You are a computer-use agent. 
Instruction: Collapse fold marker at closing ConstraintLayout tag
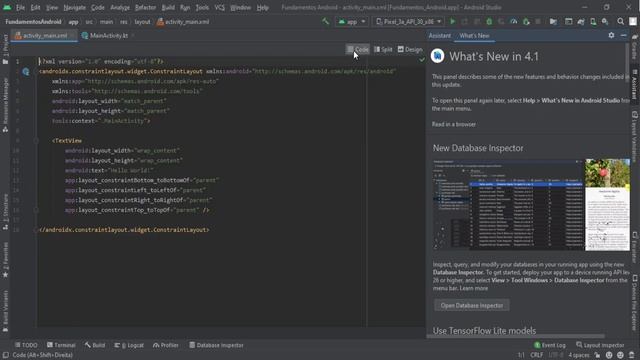36,230
